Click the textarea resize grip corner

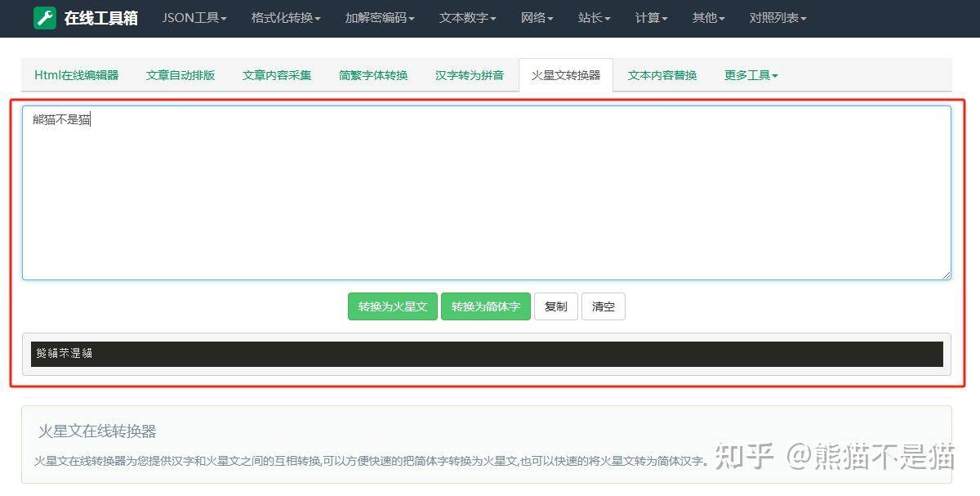[947, 275]
